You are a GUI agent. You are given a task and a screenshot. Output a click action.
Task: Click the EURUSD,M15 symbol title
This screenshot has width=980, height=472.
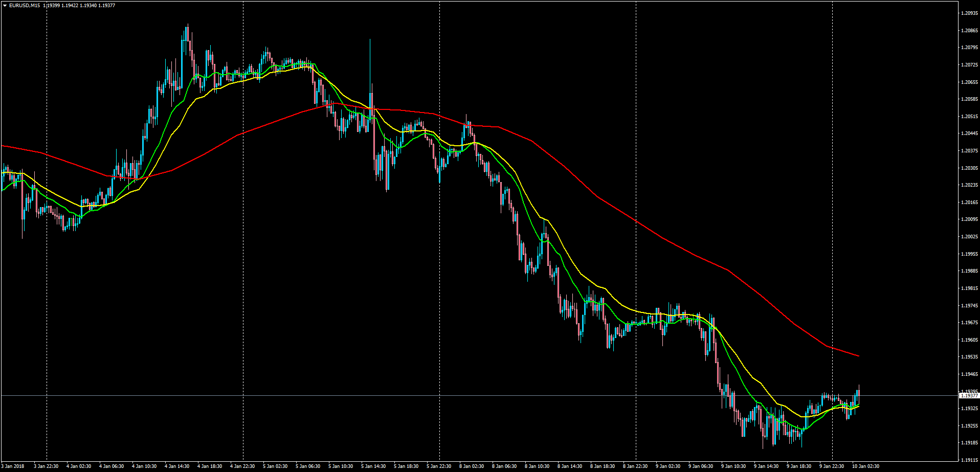(25, 6)
